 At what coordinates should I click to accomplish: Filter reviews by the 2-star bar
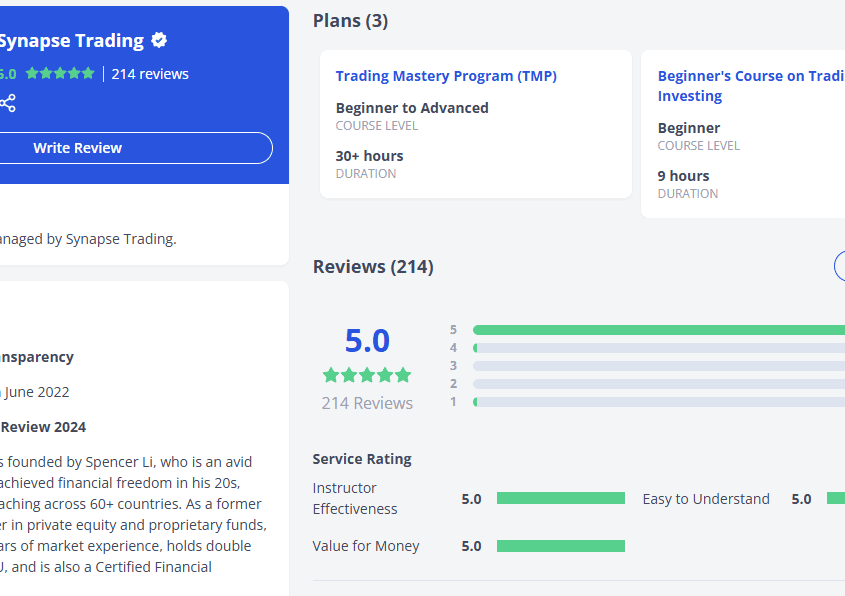tap(658, 384)
